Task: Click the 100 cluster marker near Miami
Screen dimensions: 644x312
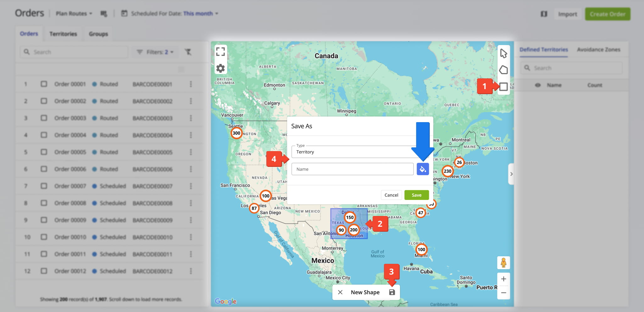Action: point(421,250)
